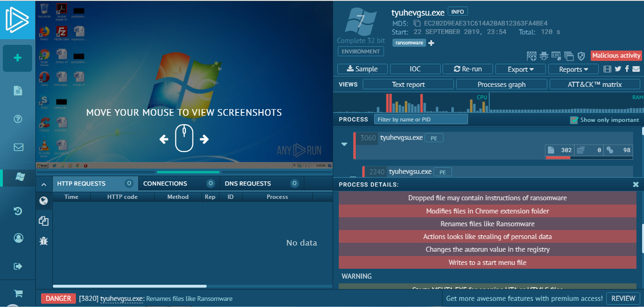Click 'Renames files like Ransomware' detail row

(x=487, y=224)
